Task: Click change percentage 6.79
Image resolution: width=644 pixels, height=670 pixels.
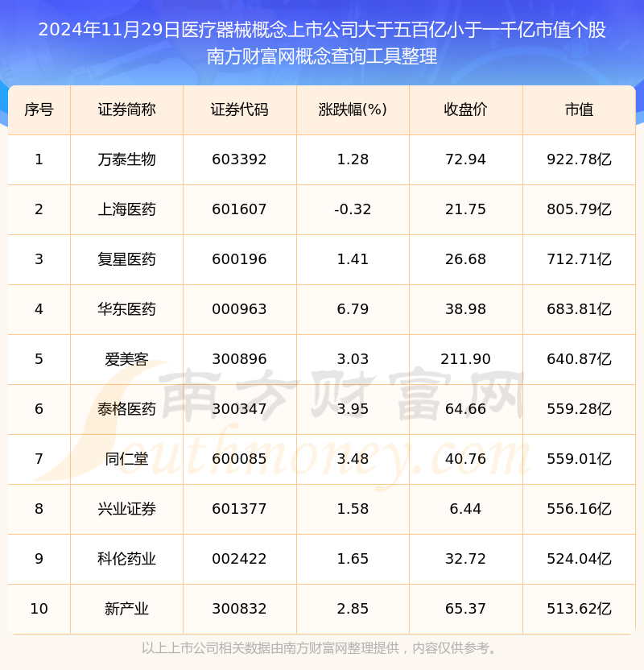Action: (x=353, y=309)
